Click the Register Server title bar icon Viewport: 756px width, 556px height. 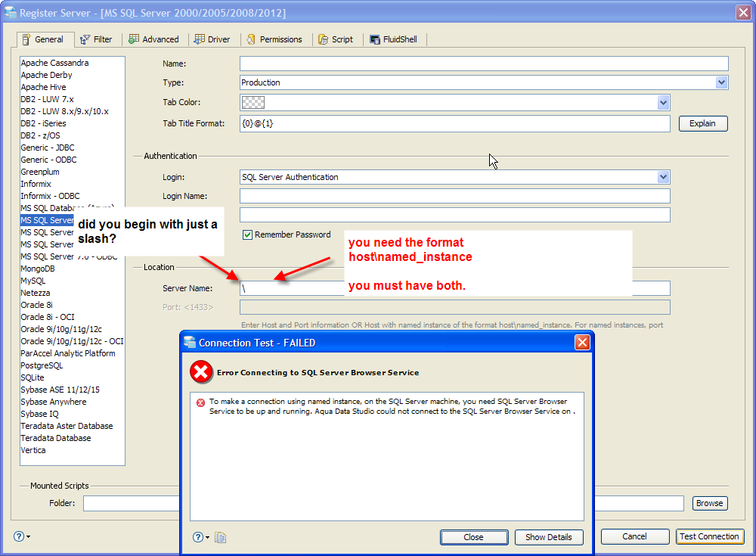click(x=10, y=12)
